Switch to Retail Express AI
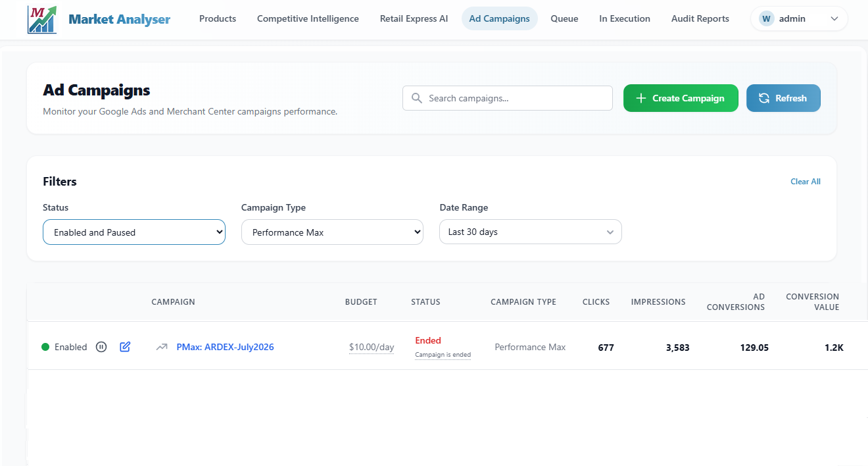 pos(414,19)
